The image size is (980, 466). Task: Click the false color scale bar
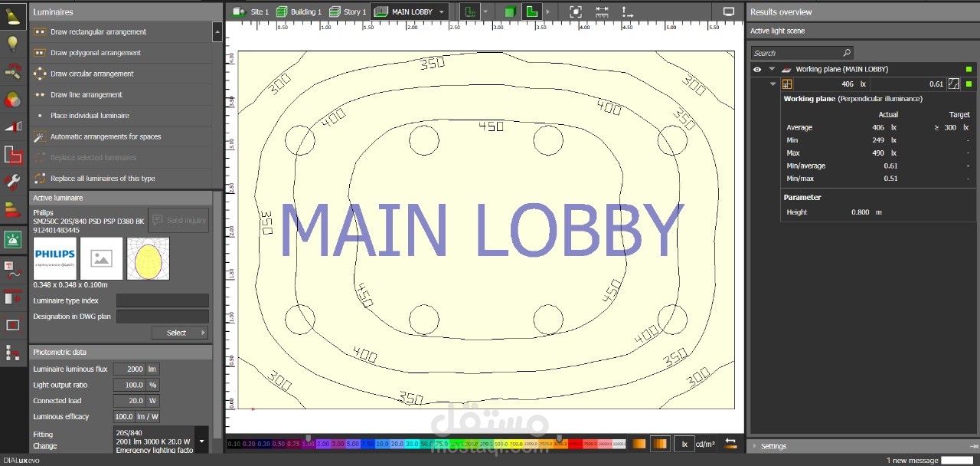pyautogui.click(x=427, y=444)
